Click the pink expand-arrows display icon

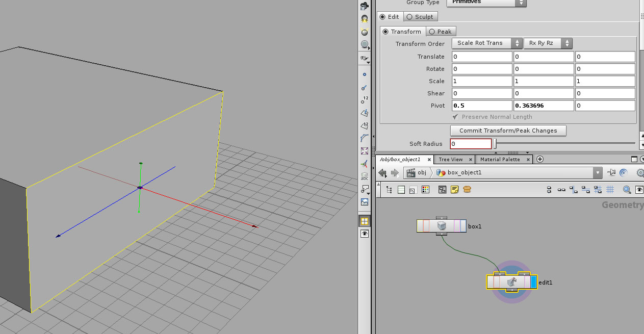(x=364, y=151)
